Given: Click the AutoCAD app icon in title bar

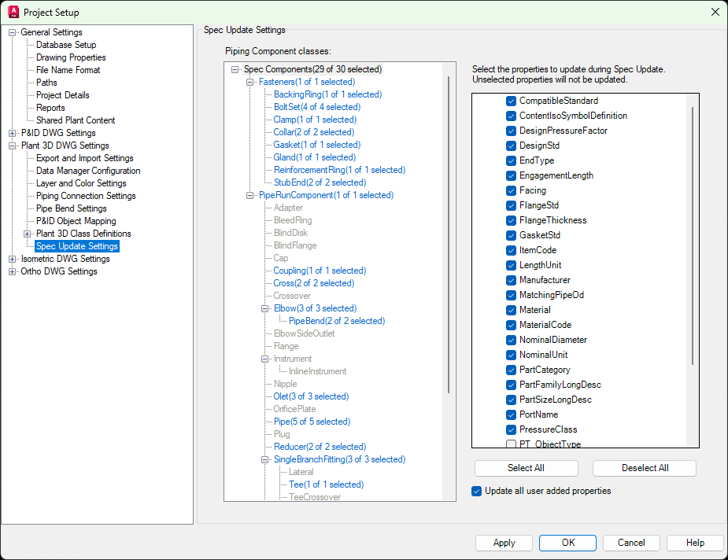Looking at the screenshot, I should coord(13,12).
